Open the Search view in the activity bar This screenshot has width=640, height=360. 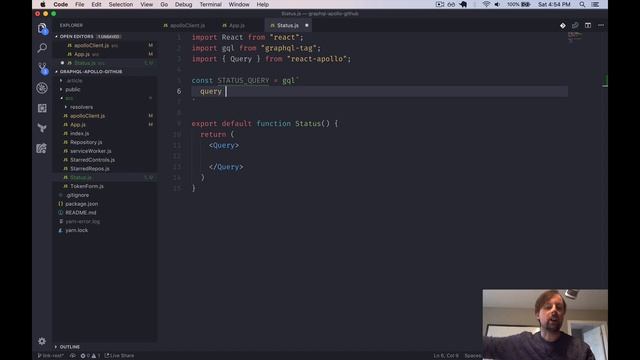42,48
